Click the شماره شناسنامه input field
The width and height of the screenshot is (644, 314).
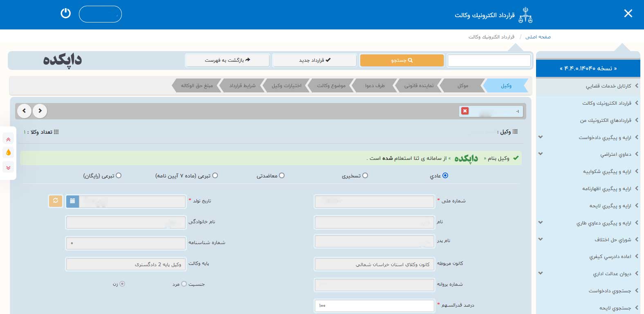tap(126, 243)
